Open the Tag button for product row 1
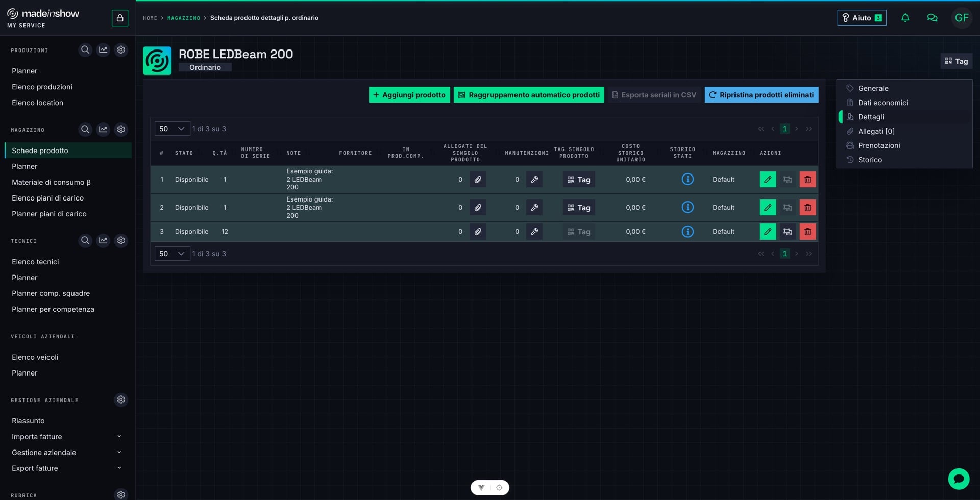The height and width of the screenshot is (500, 980). [x=578, y=180]
